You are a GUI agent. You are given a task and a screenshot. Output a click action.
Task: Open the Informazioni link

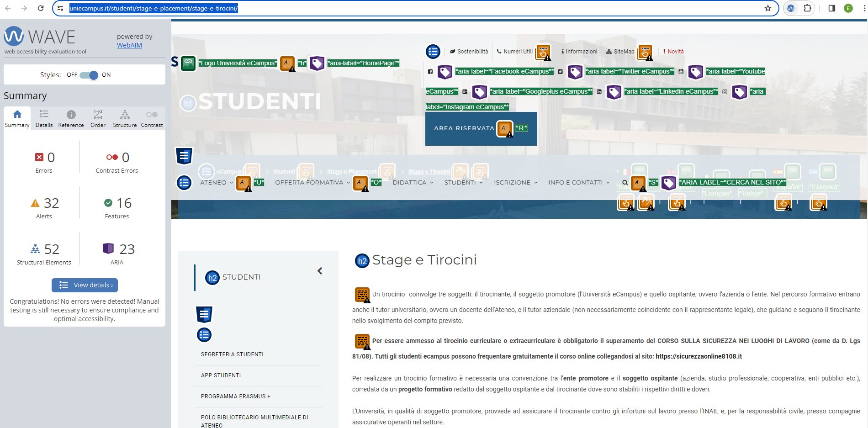point(579,52)
